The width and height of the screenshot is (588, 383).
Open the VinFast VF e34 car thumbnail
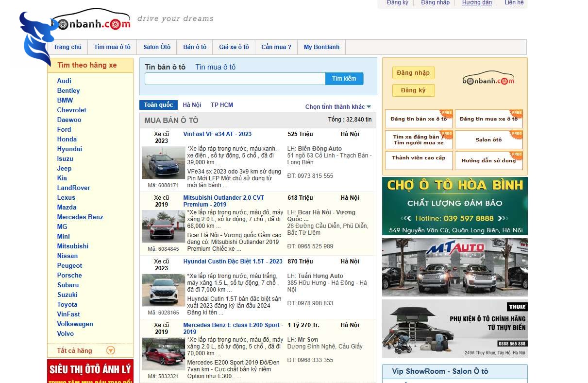[x=163, y=163]
